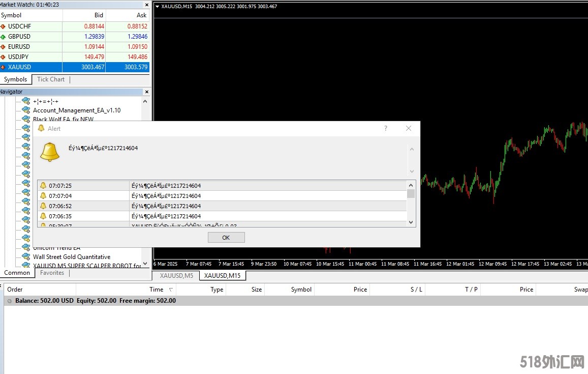Click Symbol header in Market Watch

pos(31,15)
